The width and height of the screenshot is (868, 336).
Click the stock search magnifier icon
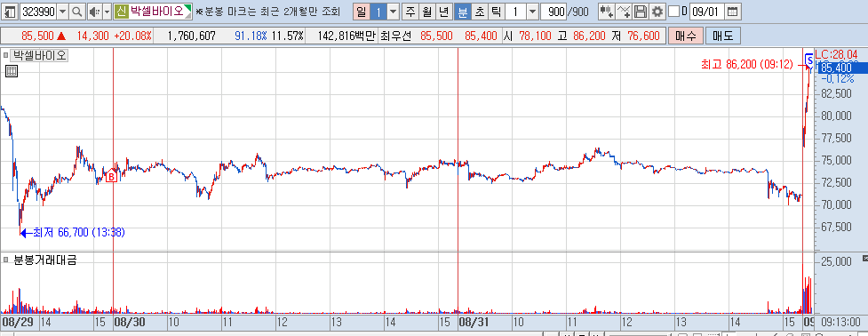point(77,11)
